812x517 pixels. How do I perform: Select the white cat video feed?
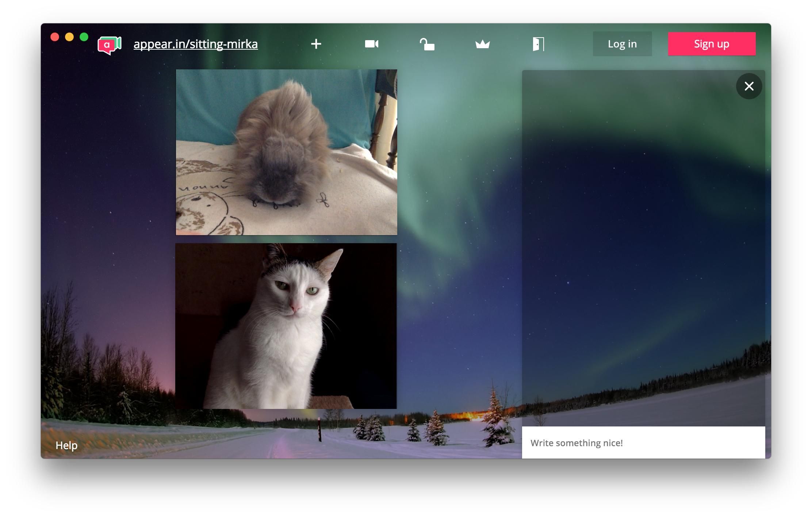(x=286, y=326)
